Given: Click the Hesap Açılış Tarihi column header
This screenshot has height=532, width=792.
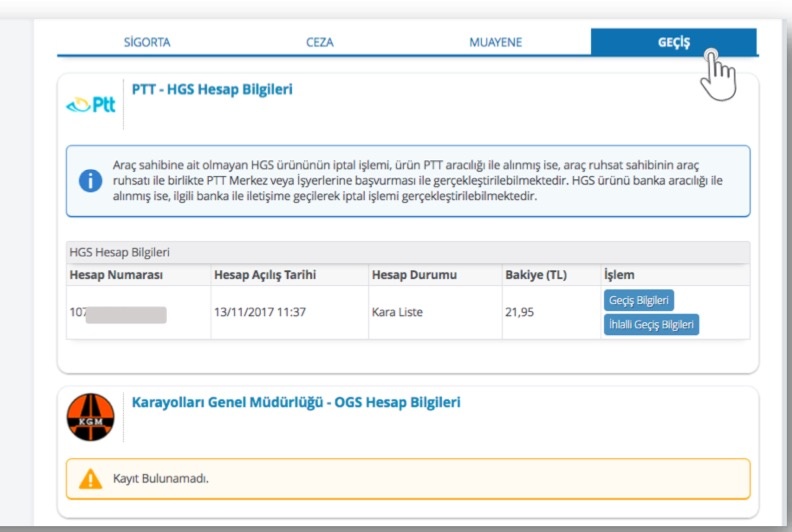Looking at the screenshot, I should [x=264, y=275].
